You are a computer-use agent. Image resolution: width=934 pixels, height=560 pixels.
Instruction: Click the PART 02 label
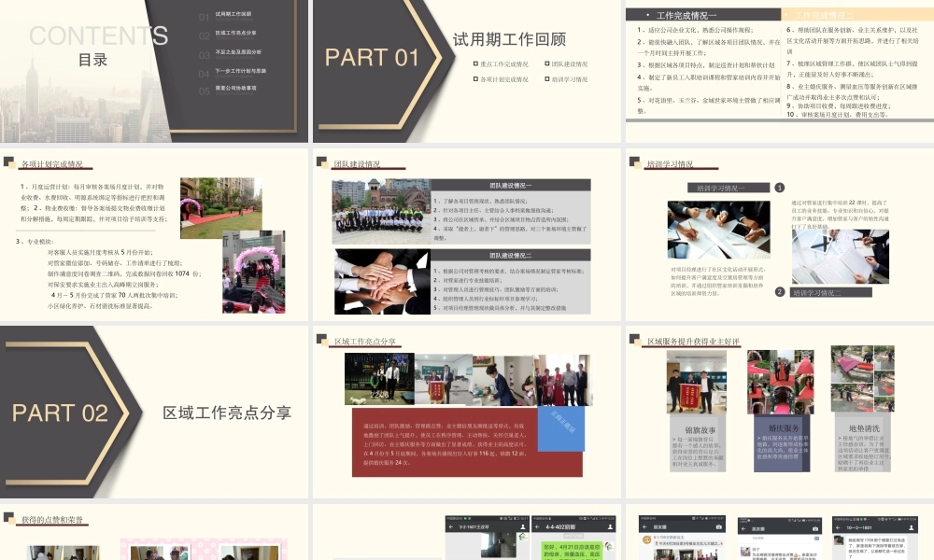click(60, 413)
